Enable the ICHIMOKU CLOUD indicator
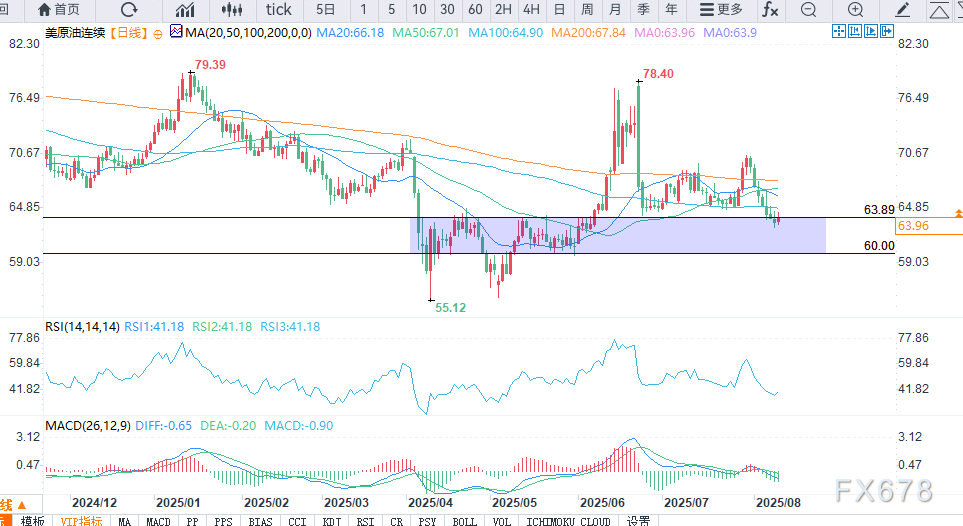This screenshot has height=526, width=963. coord(567,521)
